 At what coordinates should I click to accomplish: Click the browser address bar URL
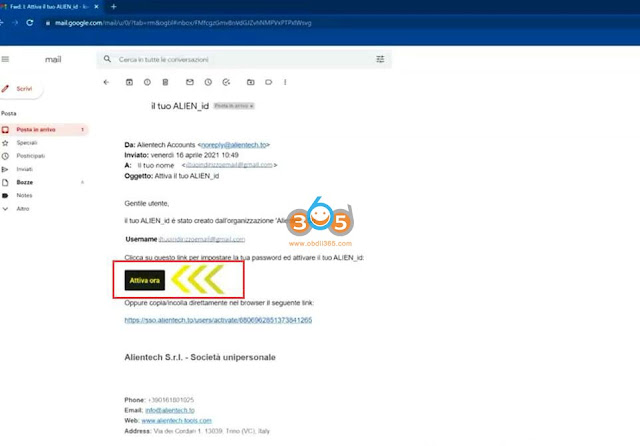183,23
